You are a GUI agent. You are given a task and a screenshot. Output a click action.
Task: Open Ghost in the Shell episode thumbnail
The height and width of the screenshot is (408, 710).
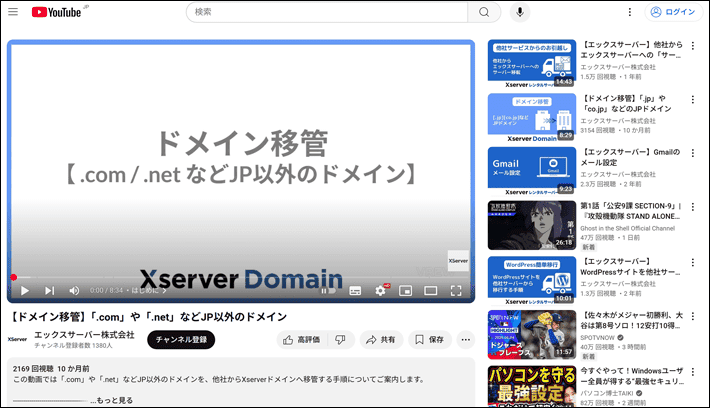tap(532, 225)
